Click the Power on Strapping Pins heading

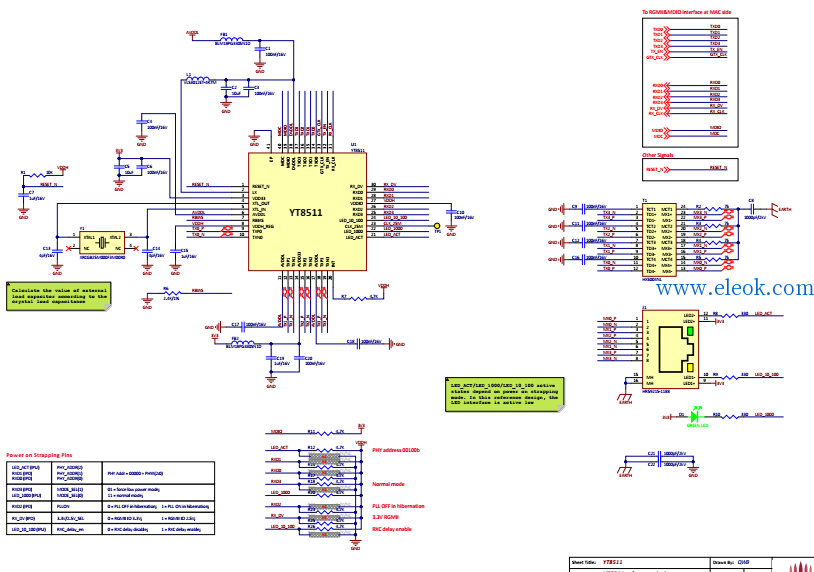[x=39, y=455]
